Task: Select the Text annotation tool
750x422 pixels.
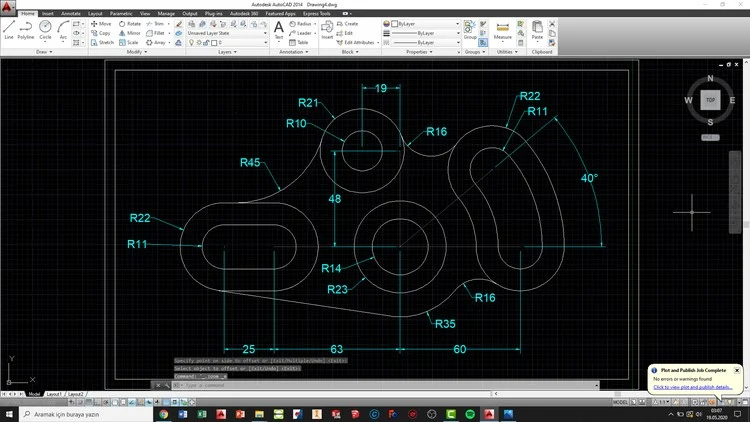Action: coord(279,29)
